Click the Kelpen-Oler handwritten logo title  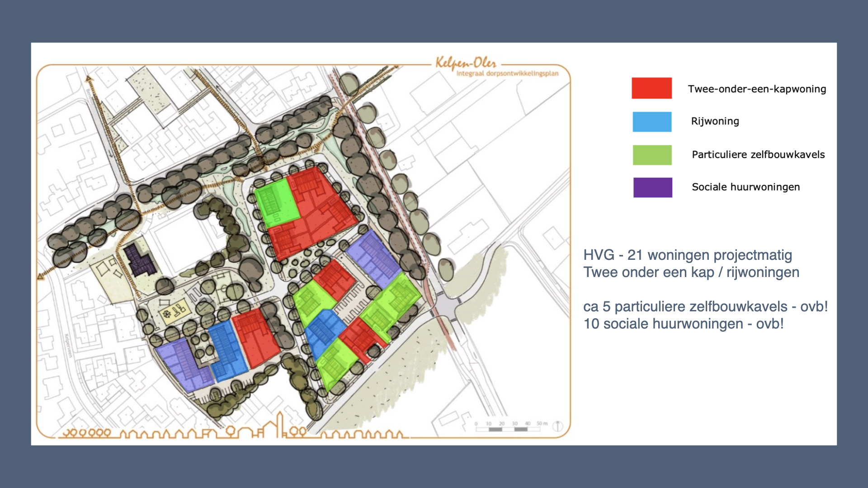pos(466,63)
